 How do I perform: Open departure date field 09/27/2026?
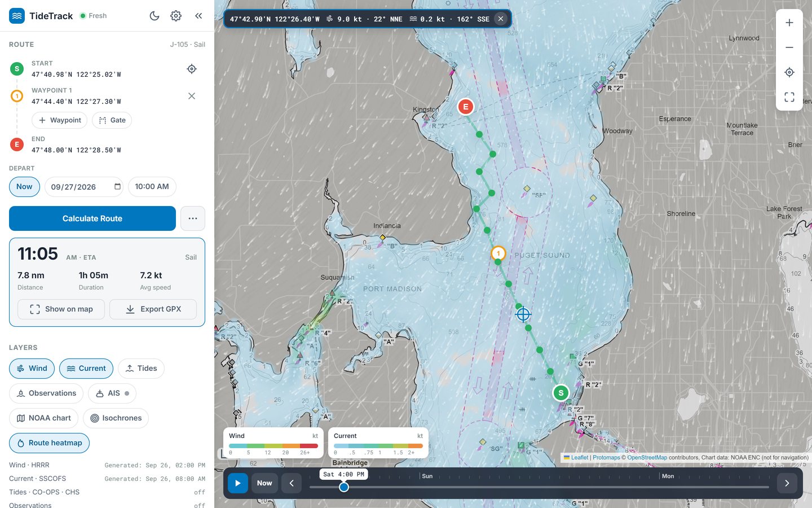84,187
